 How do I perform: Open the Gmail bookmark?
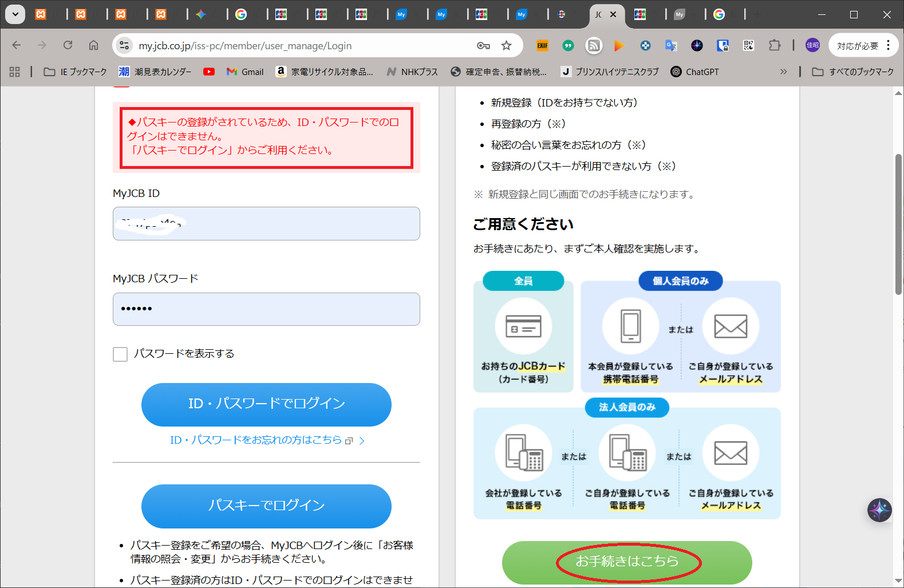point(245,72)
